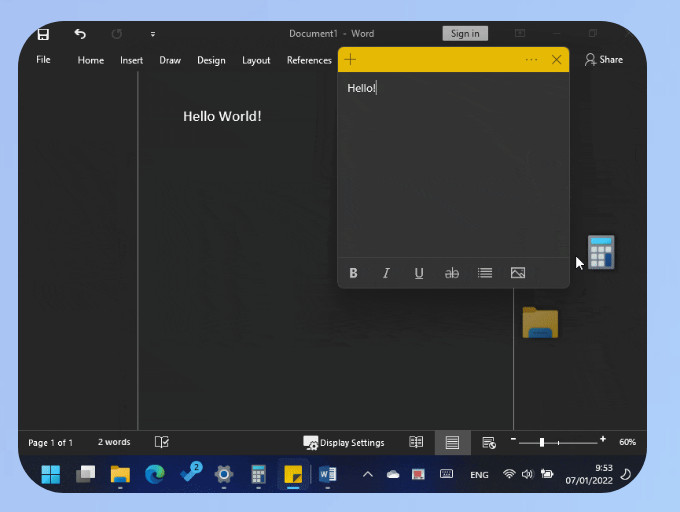Image resolution: width=680 pixels, height=512 pixels.
Task: Create a new sticky note with plus
Action: [x=350, y=59]
